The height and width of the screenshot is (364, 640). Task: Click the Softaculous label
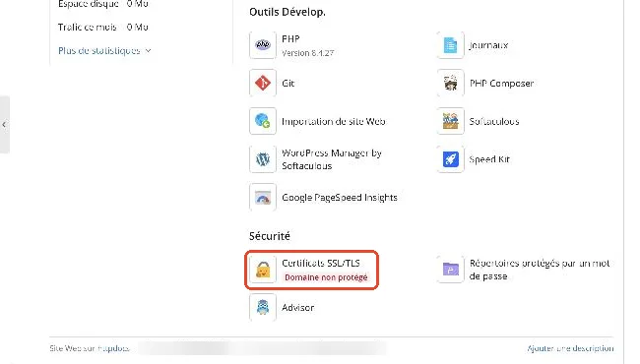[x=494, y=121]
